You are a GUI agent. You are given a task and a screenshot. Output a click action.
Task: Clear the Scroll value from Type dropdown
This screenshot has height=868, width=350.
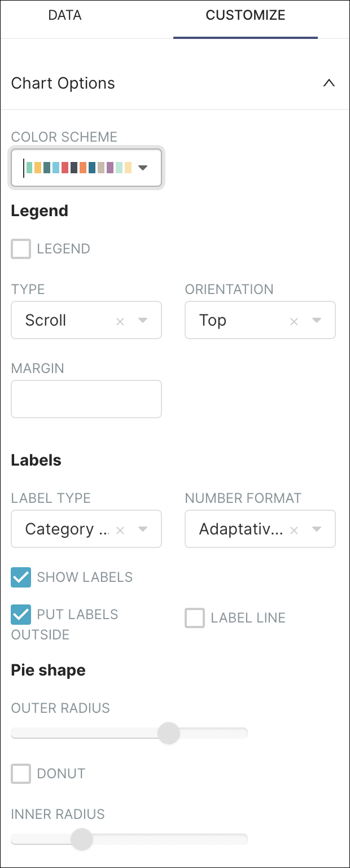click(x=120, y=320)
